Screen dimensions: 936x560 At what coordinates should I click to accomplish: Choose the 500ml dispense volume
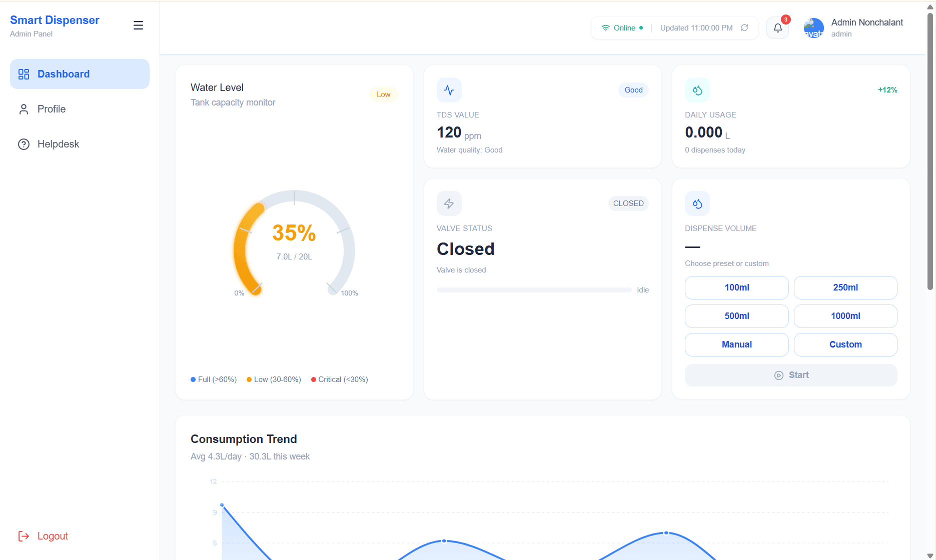(x=737, y=316)
